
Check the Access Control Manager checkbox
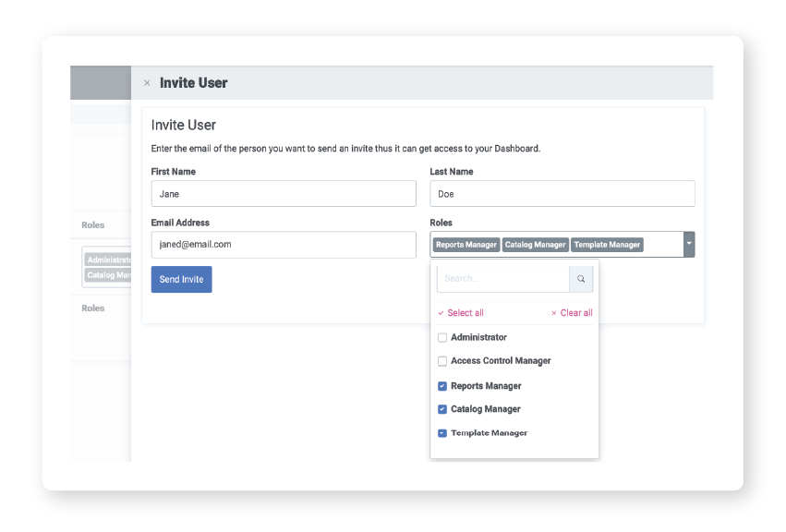tap(442, 361)
